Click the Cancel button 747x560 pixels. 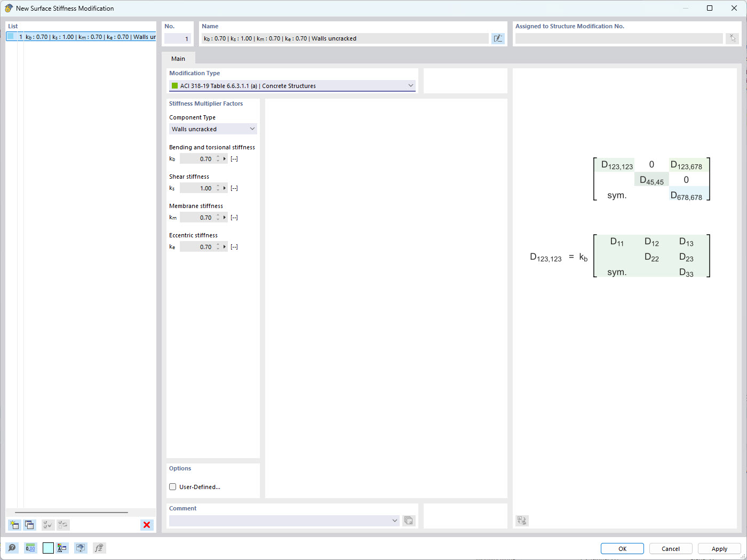[671, 549]
